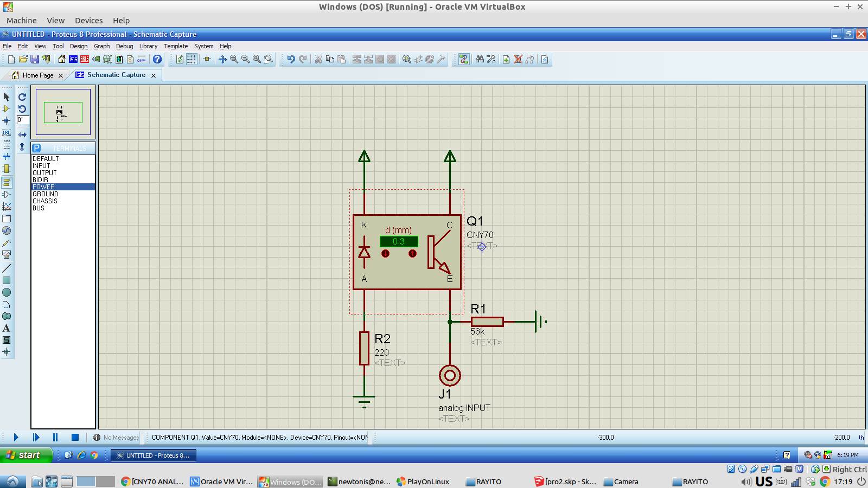Toggle instant edit mode lightning icon
The width and height of the screenshot is (868, 488).
pos(544,60)
